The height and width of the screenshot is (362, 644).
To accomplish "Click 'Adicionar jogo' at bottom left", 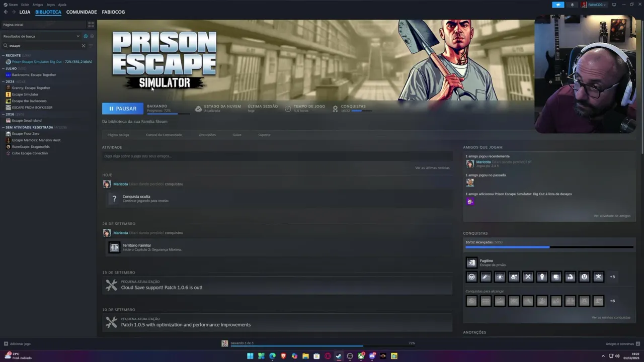I will [x=17, y=344].
